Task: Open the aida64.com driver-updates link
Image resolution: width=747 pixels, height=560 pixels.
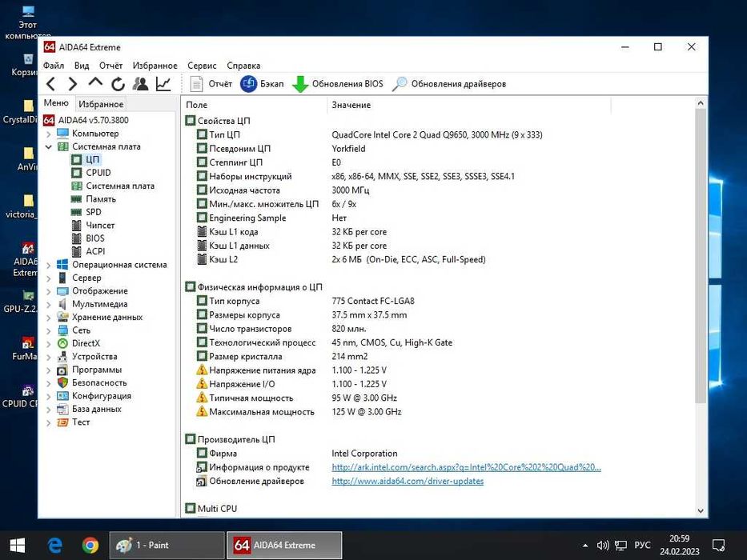Action: tap(408, 482)
